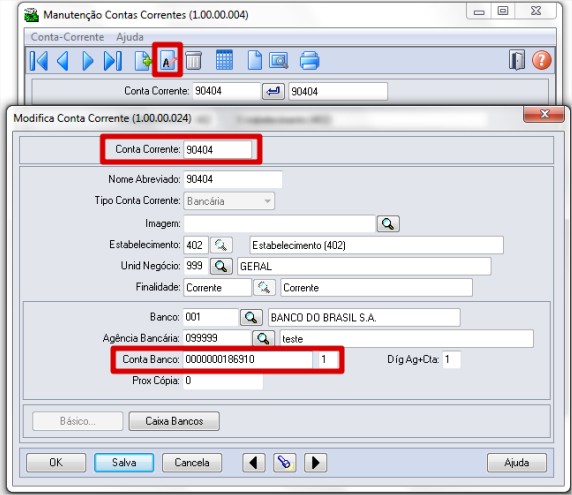Image resolution: width=572 pixels, height=495 pixels.
Task: Click Finalidade code field
Action: (217, 287)
